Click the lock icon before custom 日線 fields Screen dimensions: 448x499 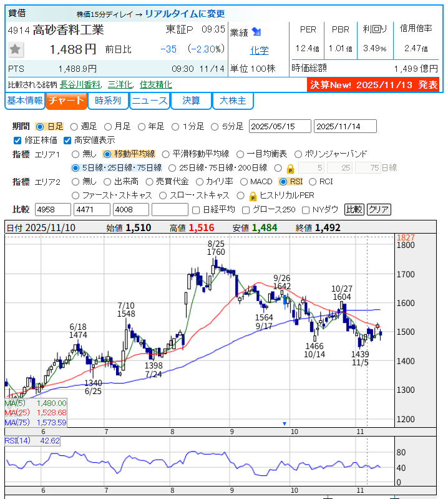coord(290,168)
